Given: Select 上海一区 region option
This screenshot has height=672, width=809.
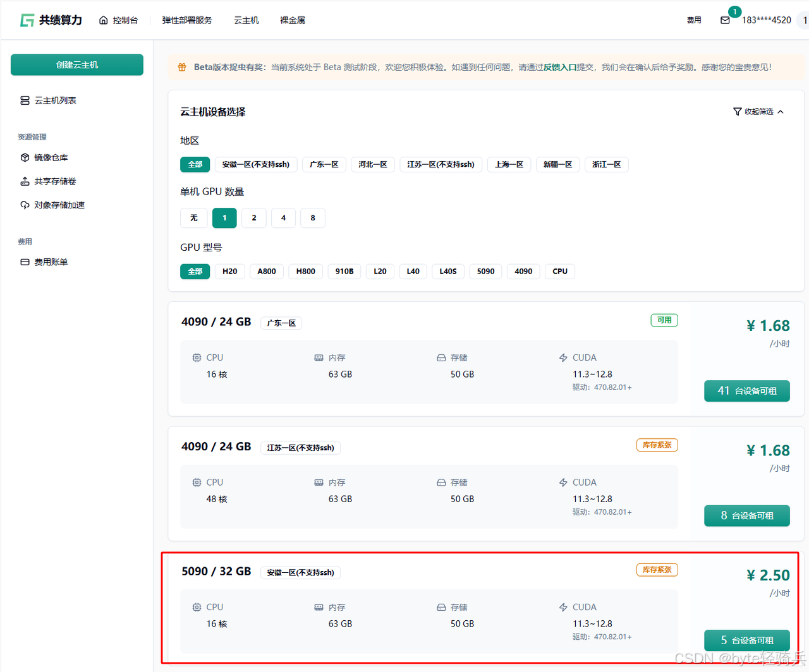Looking at the screenshot, I should click(509, 165).
